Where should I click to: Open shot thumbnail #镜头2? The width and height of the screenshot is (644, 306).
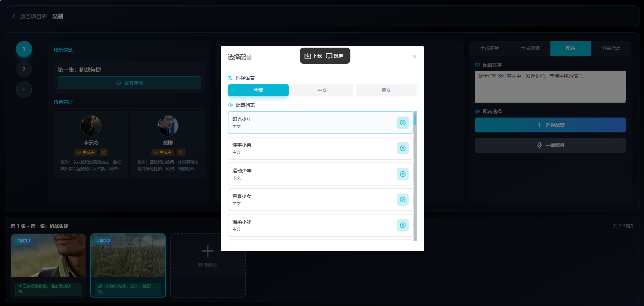tap(128, 256)
